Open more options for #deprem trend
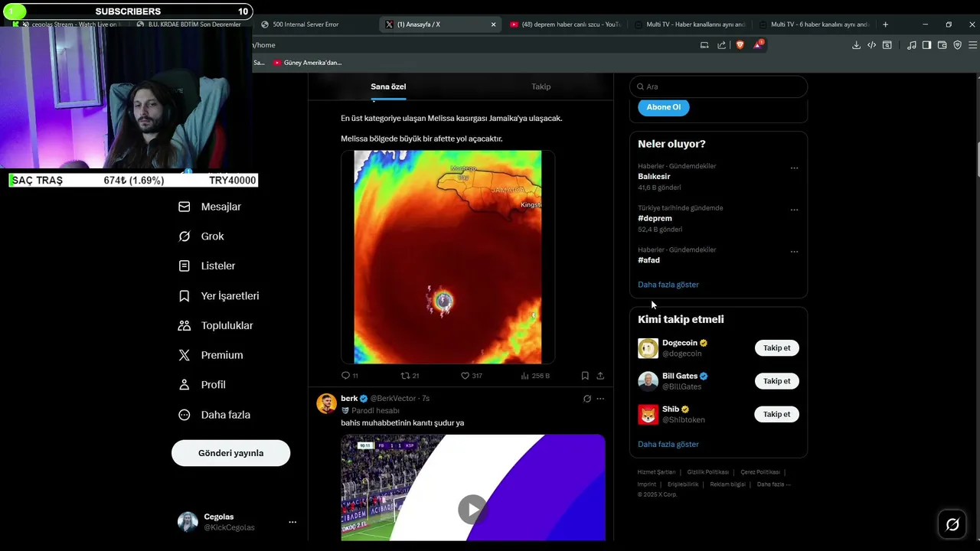The height and width of the screenshot is (551, 980). point(794,209)
